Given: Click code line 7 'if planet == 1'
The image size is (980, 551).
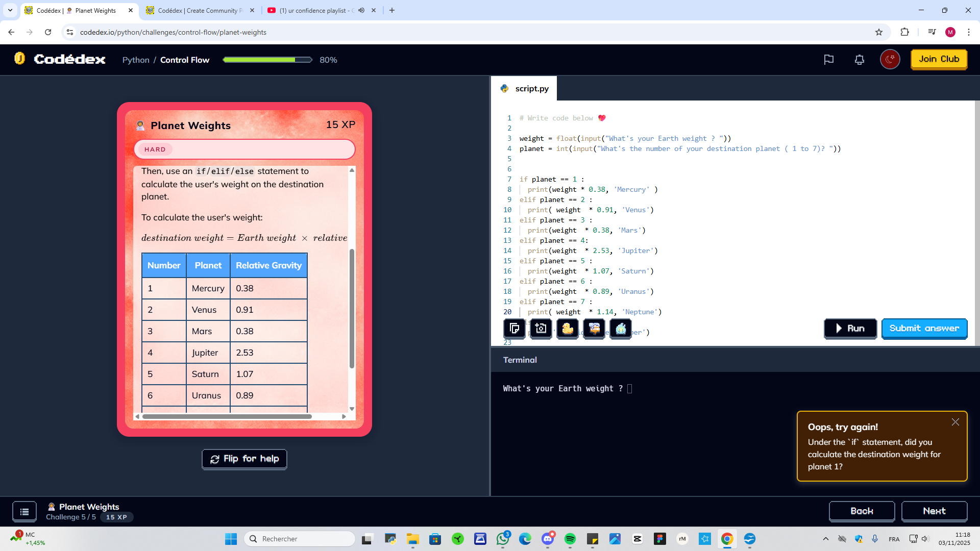Looking at the screenshot, I should tap(552, 179).
